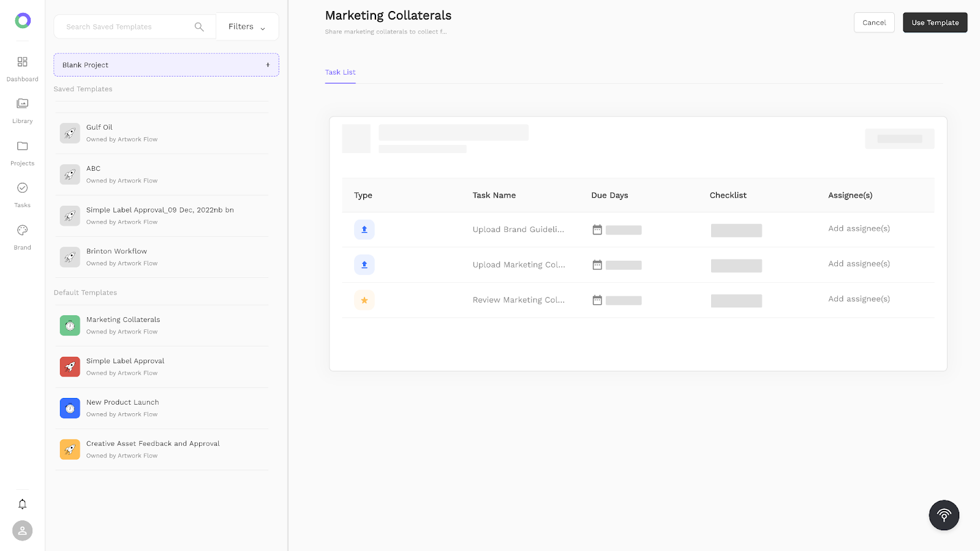Create a Blank Project with the plus
The height and width of the screenshot is (551, 980).
point(268,64)
